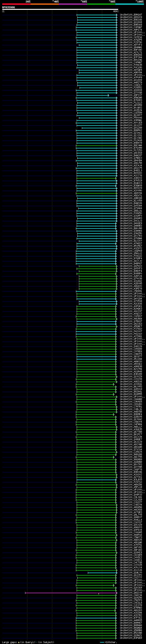The height and width of the screenshot is (644, 146).
Task: Click the UniRef100_C6TES6 entry
Action: pos(131,37)
